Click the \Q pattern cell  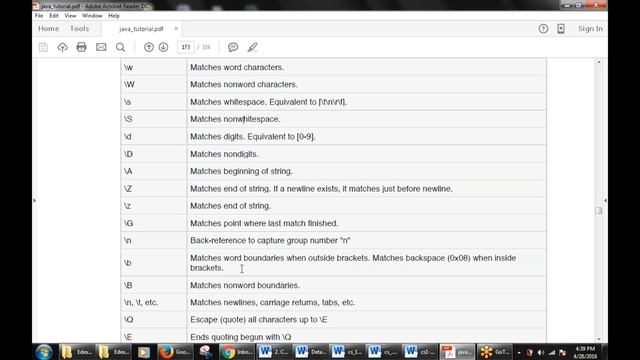(x=154, y=320)
